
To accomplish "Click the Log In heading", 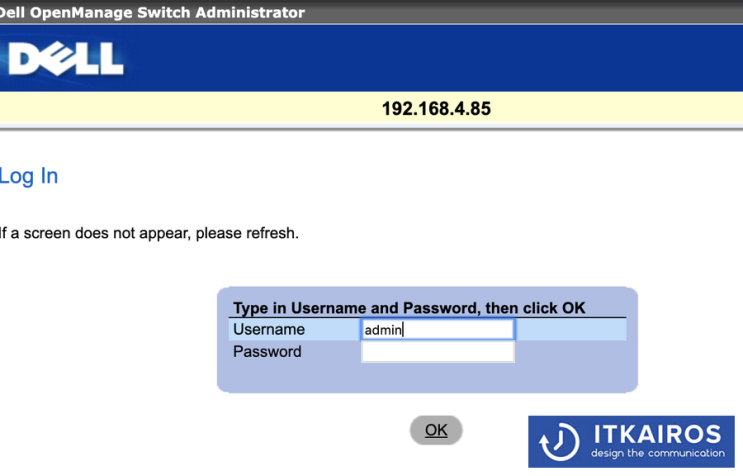I will pos(28,176).
